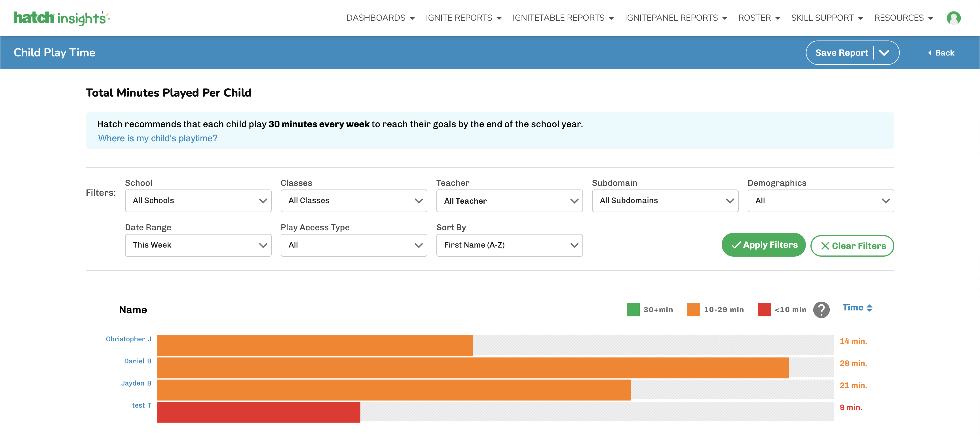Click the green 30+min legend swatch
The height and width of the screenshot is (443, 980).
[x=633, y=310]
